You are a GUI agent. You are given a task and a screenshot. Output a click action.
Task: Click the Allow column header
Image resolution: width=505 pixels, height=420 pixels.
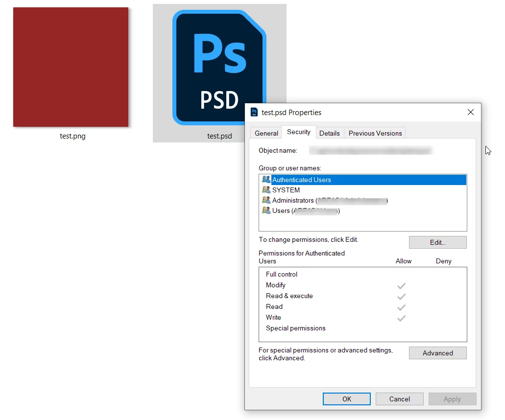(x=404, y=261)
